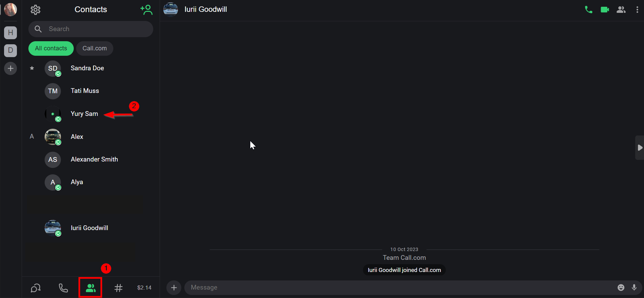Expand the right side panel arrow
The width and height of the screenshot is (644, 298).
pos(640,148)
